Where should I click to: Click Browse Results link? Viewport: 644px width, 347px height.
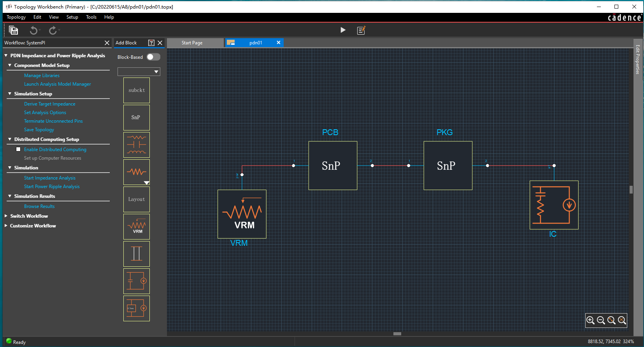coord(39,206)
